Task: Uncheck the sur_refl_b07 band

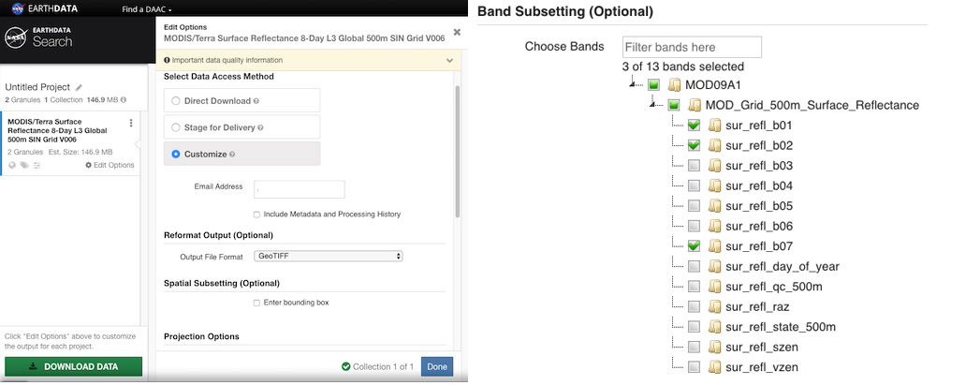Action: (x=694, y=246)
